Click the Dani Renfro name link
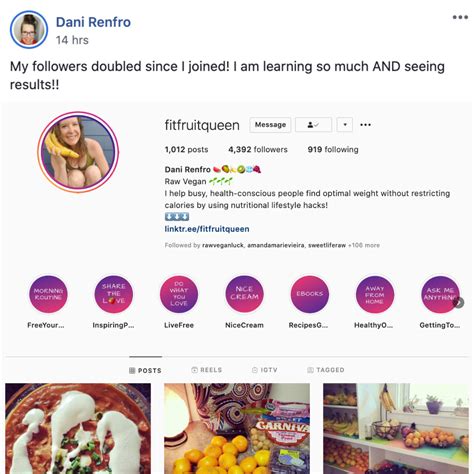Screen dimensions: 474x474 [93, 22]
